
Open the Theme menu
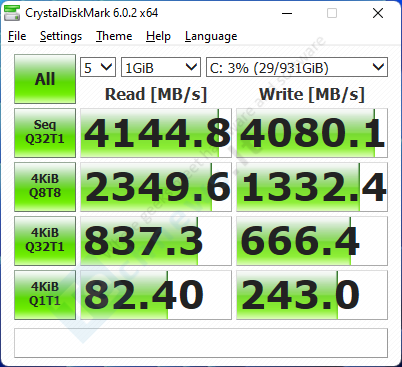[x=114, y=36]
